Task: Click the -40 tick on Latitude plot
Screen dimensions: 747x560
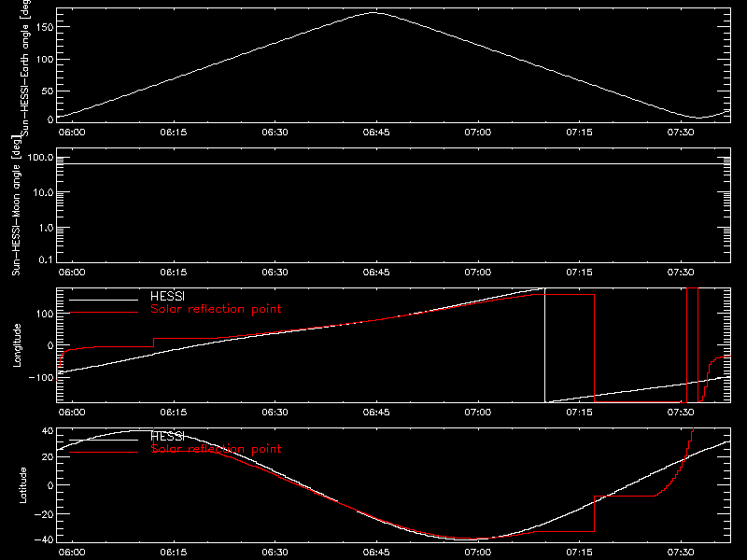Action: click(45, 539)
